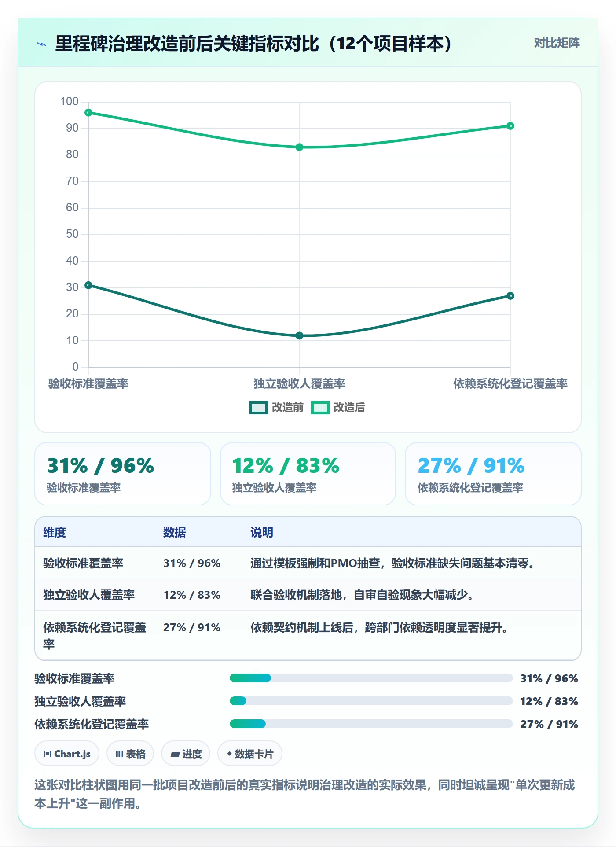The image size is (616, 847).
Task: Select the 数据卡片 tag chip
Action: pos(250,754)
